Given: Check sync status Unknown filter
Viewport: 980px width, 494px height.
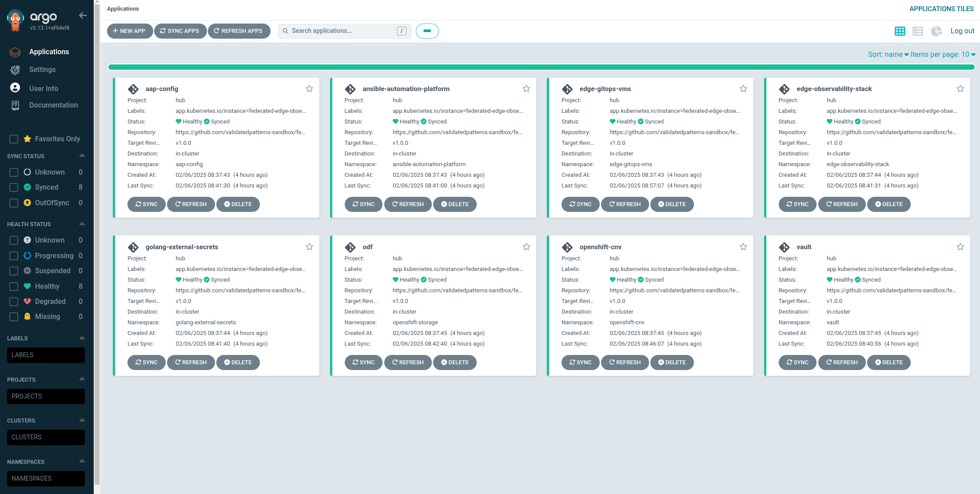Looking at the screenshot, I should coord(14,172).
